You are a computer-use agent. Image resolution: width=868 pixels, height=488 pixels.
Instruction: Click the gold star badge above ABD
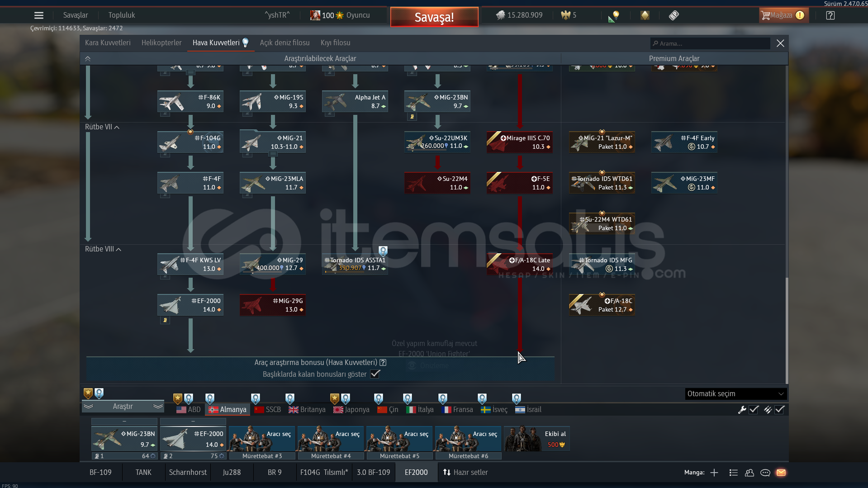click(178, 398)
